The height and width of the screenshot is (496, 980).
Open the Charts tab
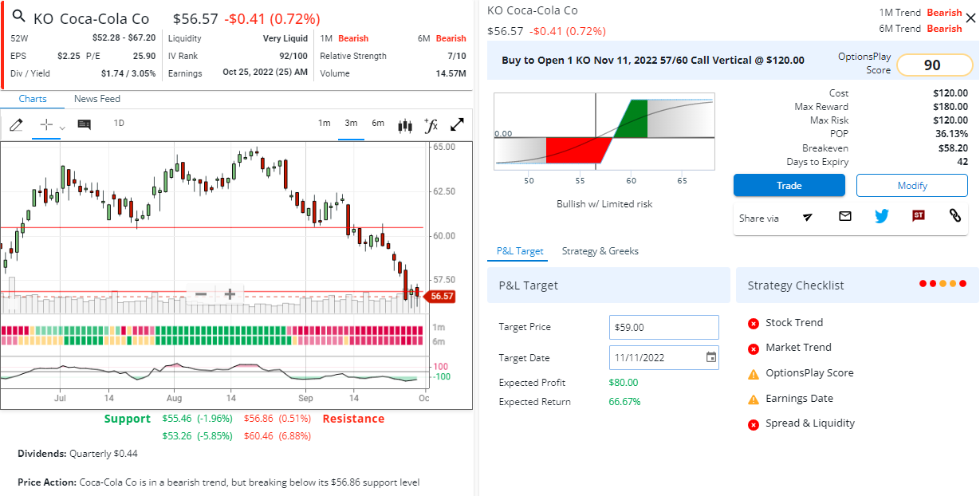[x=33, y=99]
